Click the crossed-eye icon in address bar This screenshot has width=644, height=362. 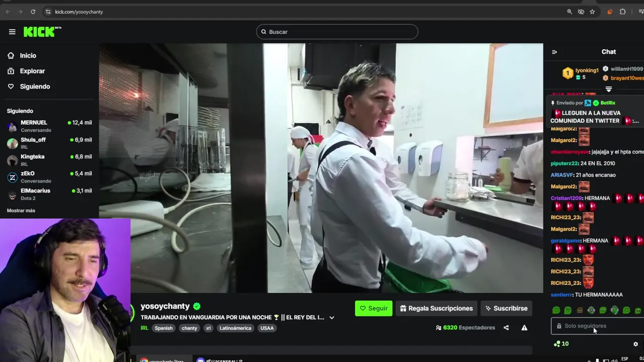581,12
